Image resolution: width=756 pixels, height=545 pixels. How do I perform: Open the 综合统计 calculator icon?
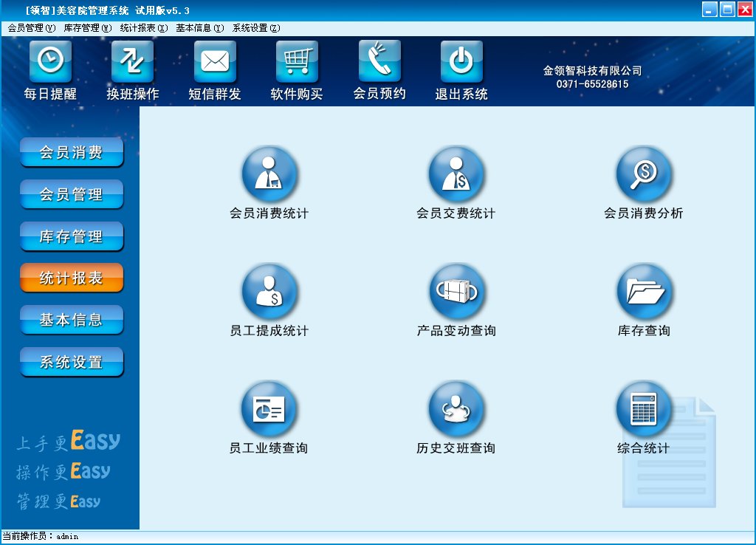point(644,410)
